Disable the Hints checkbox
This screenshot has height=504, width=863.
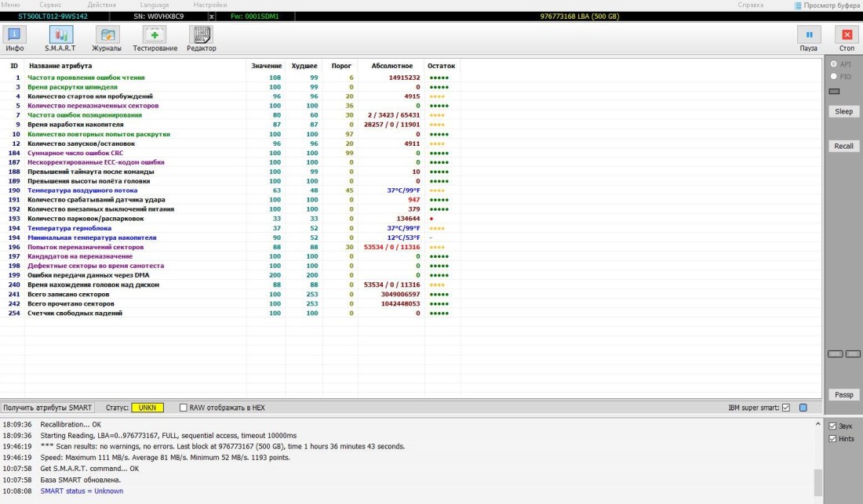(x=833, y=439)
